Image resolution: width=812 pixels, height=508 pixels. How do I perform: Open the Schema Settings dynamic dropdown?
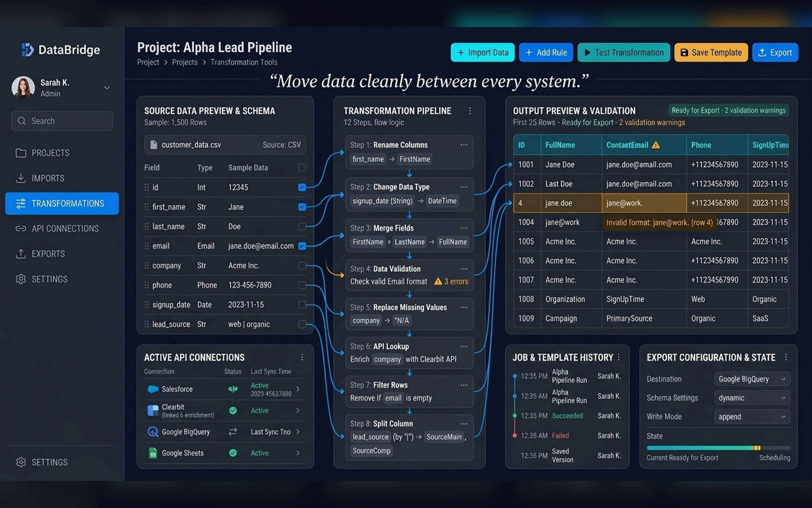[x=752, y=398]
